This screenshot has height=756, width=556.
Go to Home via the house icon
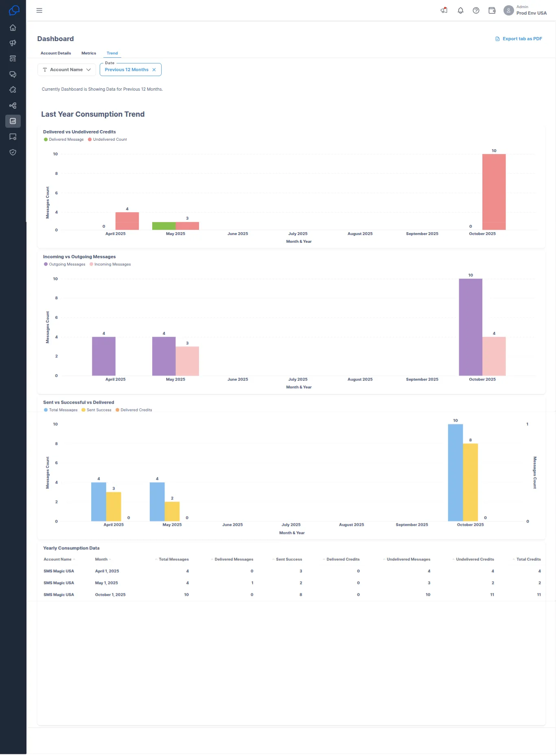pos(13,28)
